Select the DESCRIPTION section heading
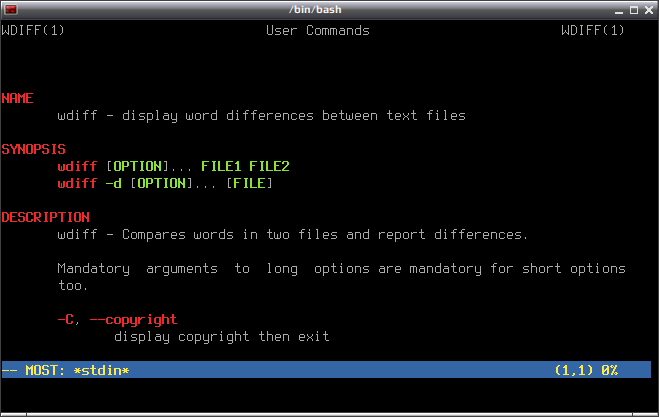Image resolution: width=659 pixels, height=417 pixels. (45, 217)
